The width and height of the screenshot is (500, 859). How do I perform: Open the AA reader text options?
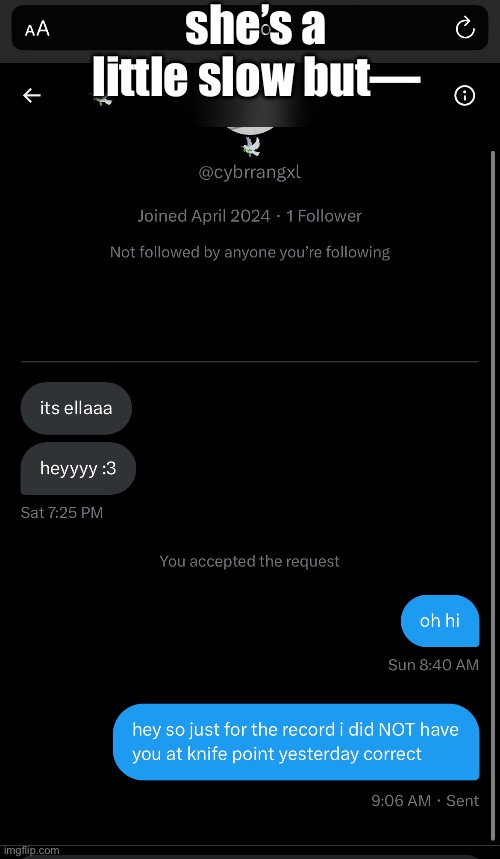(x=37, y=30)
